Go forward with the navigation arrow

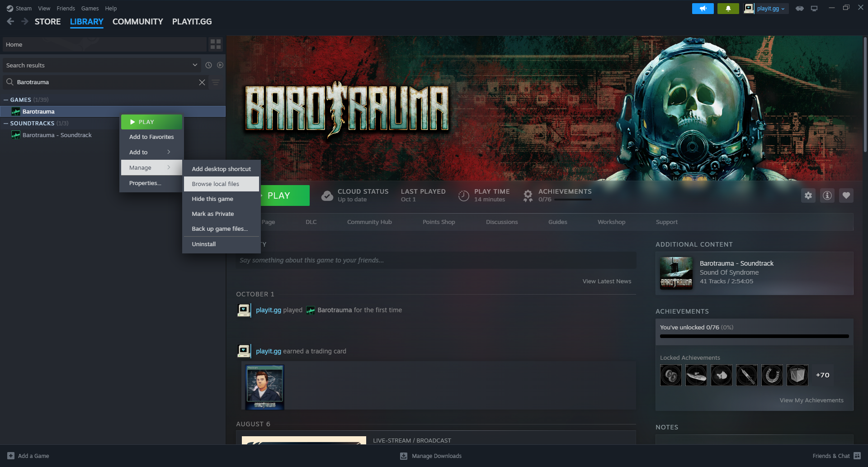[x=25, y=21]
